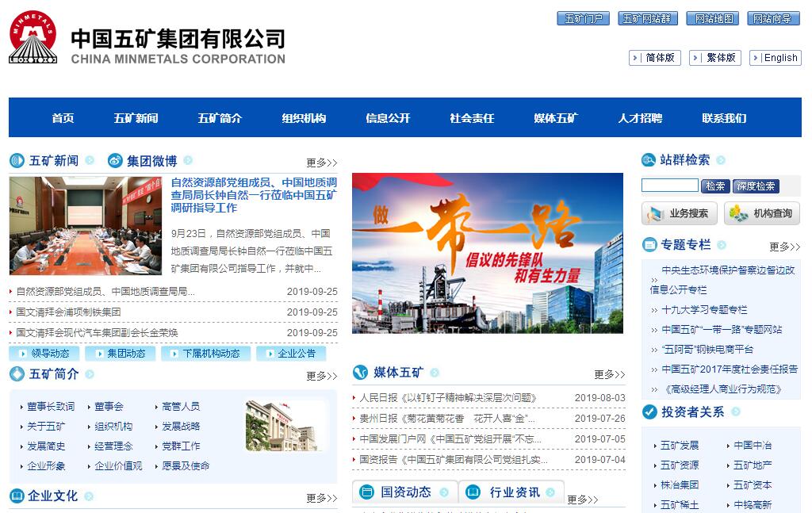Open 媒体五矿 in the navigation bar
Image resolution: width=812 pixels, height=513 pixels.
point(556,118)
